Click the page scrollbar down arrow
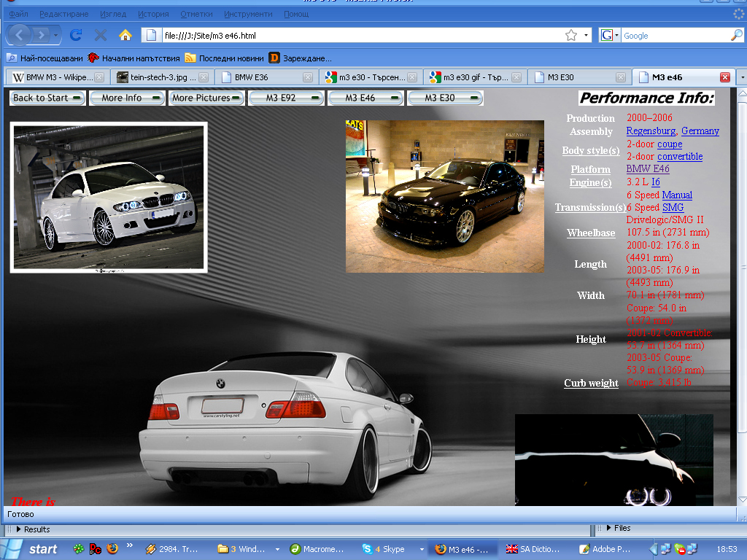 click(x=742, y=499)
